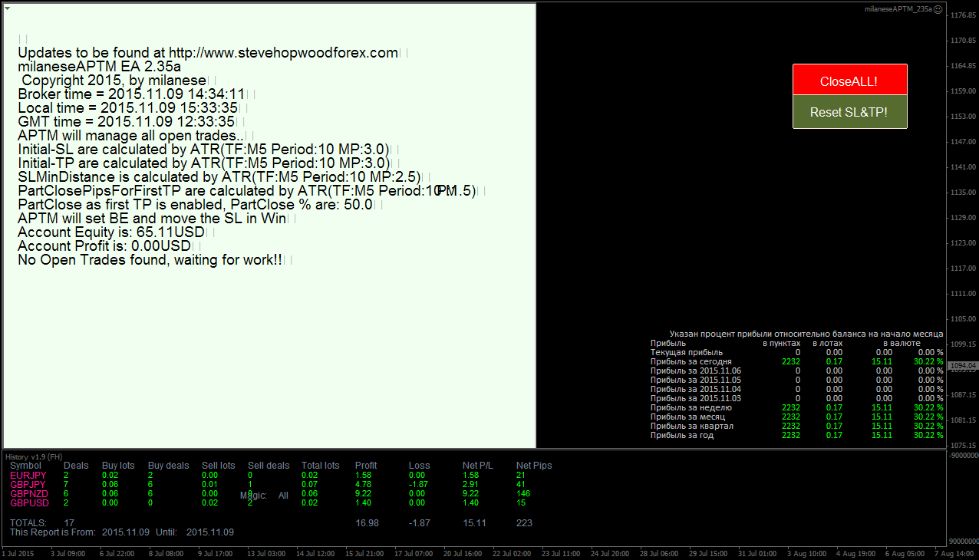Click the 'в лотах' column header
This screenshot has height=560, width=979.
(x=828, y=343)
